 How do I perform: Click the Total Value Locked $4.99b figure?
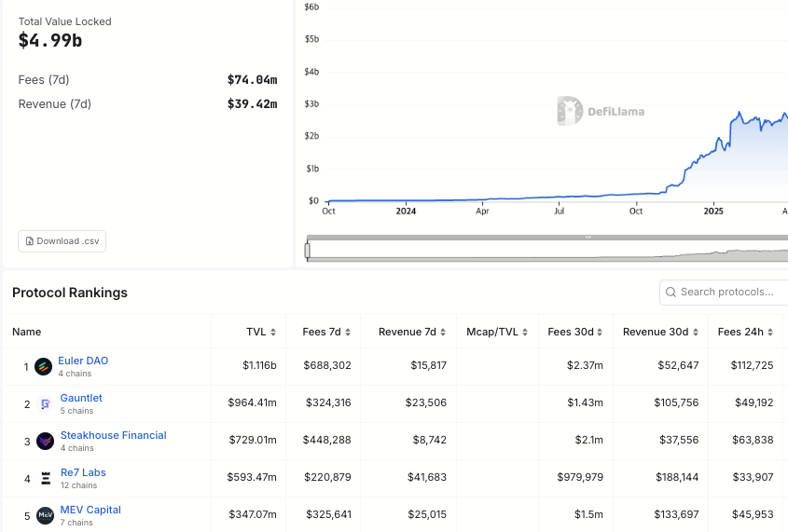50,41
